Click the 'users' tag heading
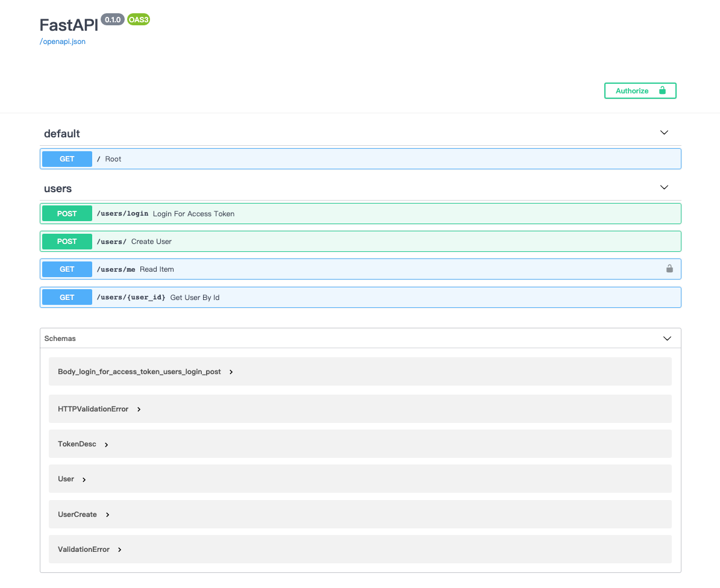Image resolution: width=720 pixels, height=588 pixels. click(x=58, y=189)
